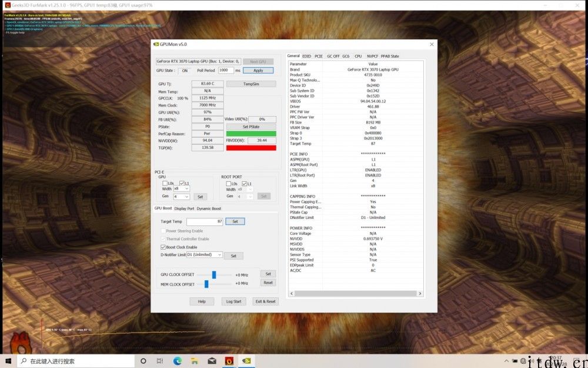Uncheck Boost Clock Enable
The image size is (588, 368).
pos(163,247)
